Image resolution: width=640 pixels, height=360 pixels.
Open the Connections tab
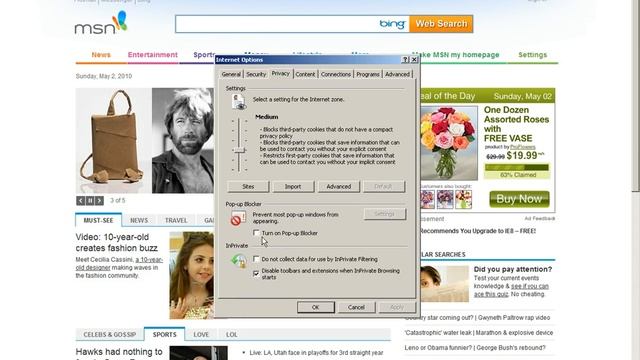pyautogui.click(x=336, y=74)
